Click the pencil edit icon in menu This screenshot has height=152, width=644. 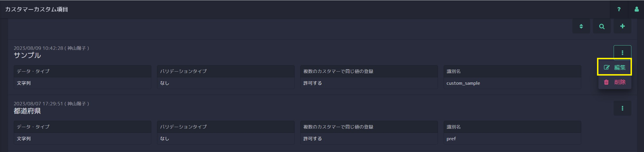coord(607,68)
